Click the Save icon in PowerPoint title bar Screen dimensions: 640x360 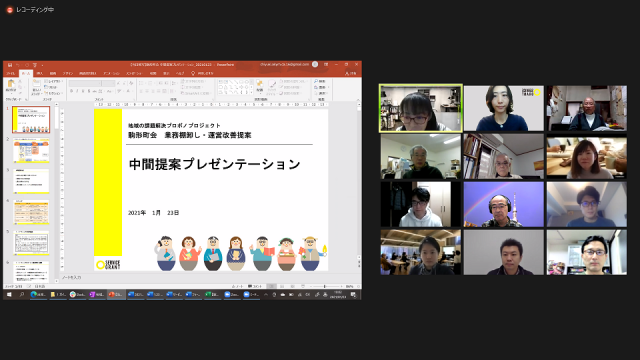coord(10,65)
